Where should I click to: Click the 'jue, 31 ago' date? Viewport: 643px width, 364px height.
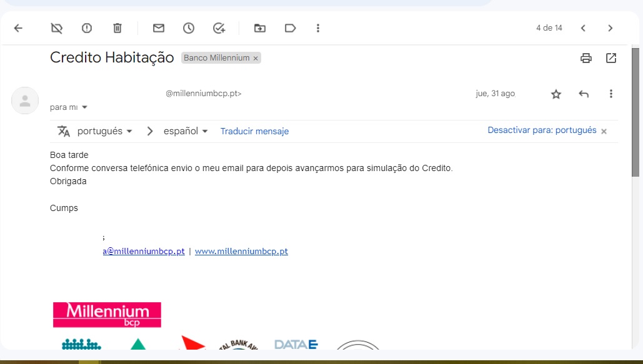[496, 94]
